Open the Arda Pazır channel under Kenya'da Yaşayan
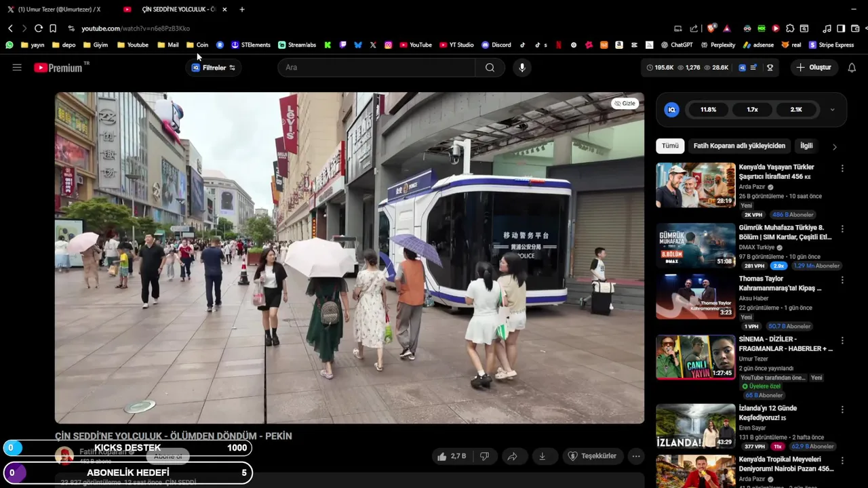The width and height of the screenshot is (868, 488). [x=753, y=187]
